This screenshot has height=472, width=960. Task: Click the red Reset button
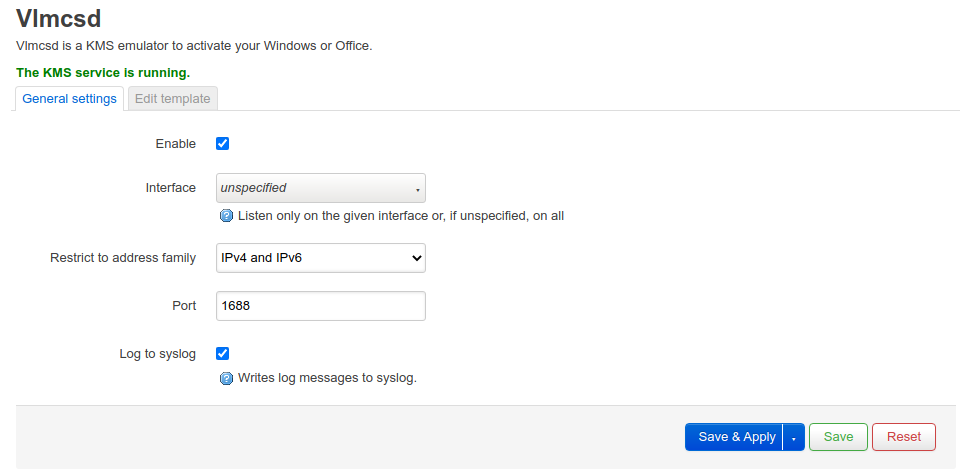coord(904,437)
